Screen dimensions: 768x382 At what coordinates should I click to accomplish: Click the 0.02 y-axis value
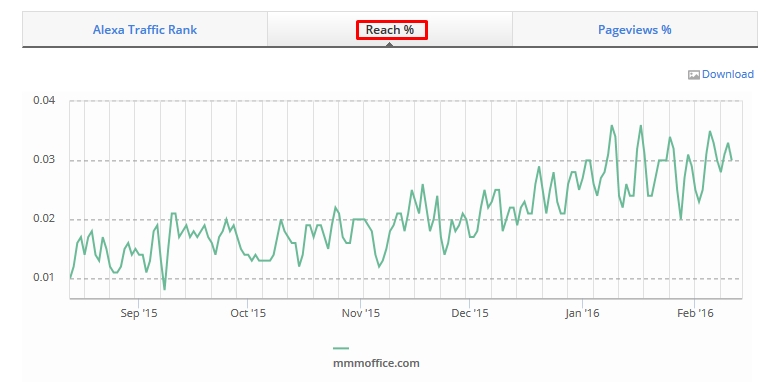(44, 219)
